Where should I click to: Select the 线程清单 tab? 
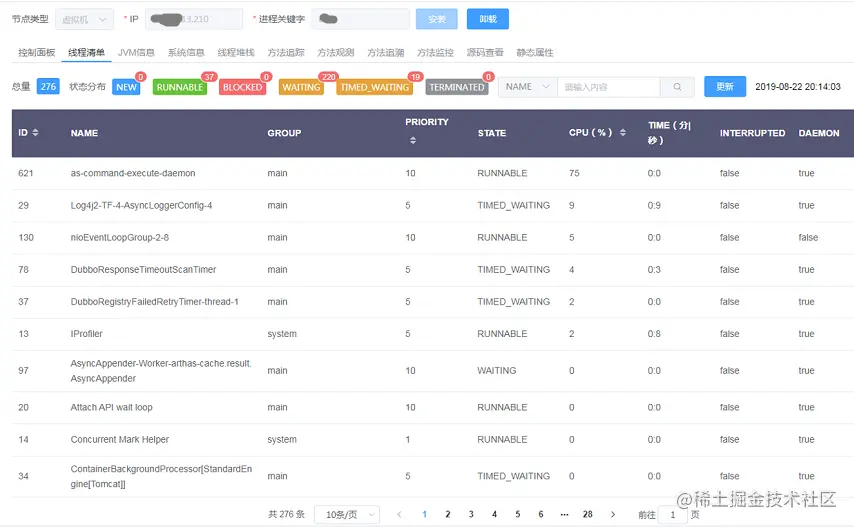coord(86,52)
